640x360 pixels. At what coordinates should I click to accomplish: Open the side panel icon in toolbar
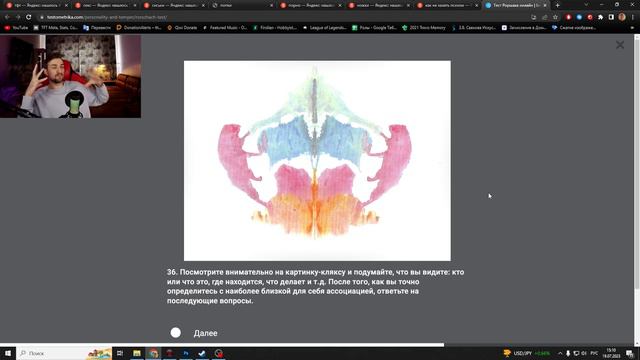click(x=611, y=17)
